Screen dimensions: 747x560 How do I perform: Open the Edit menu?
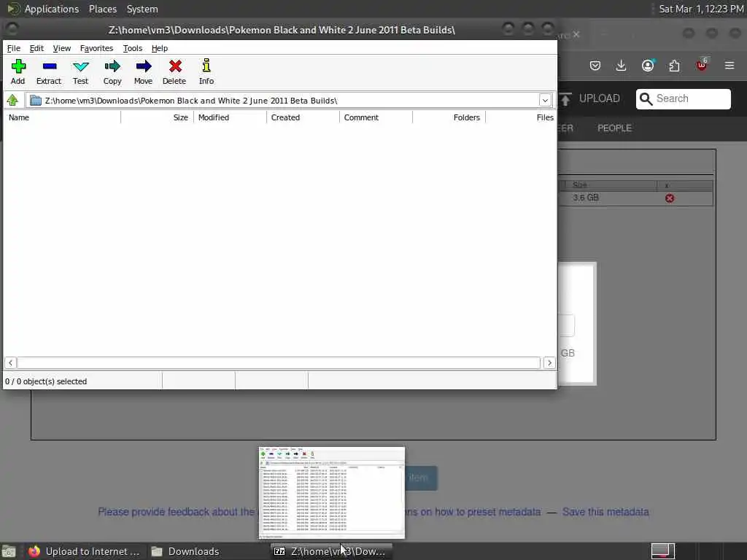click(36, 48)
